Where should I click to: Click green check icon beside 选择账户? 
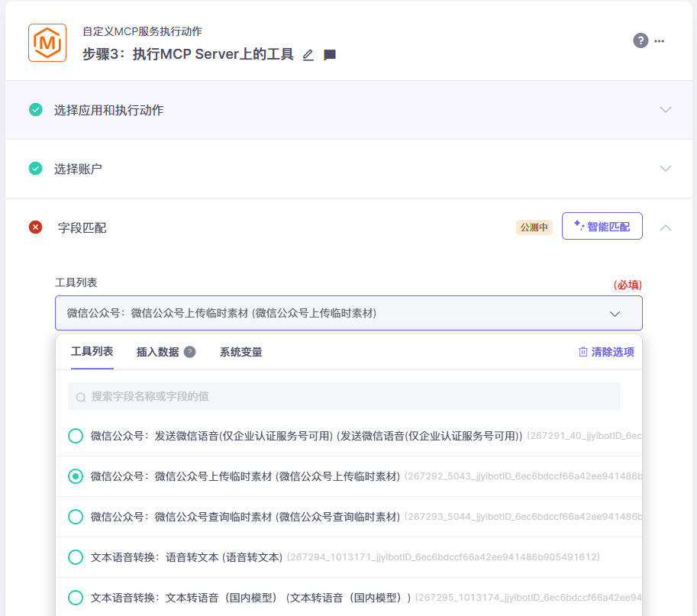36,169
